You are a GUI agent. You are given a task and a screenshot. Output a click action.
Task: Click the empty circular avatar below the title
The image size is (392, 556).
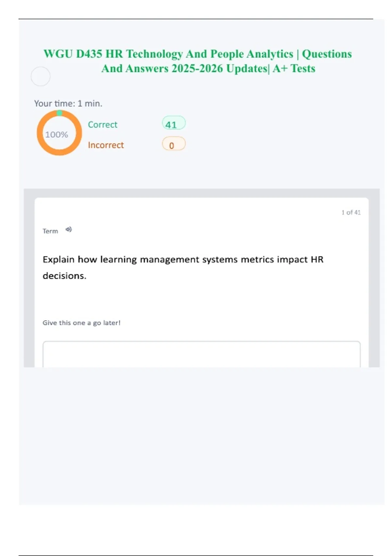coord(41,76)
